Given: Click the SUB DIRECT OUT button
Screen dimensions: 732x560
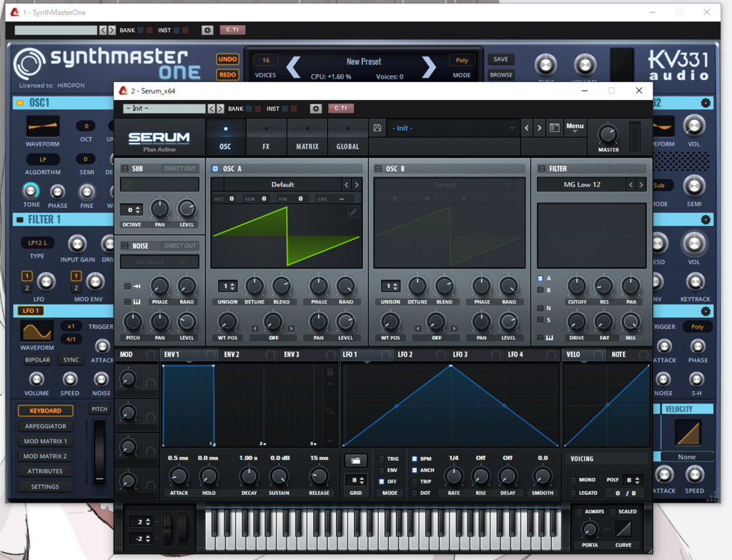Looking at the screenshot, I should coord(180,169).
